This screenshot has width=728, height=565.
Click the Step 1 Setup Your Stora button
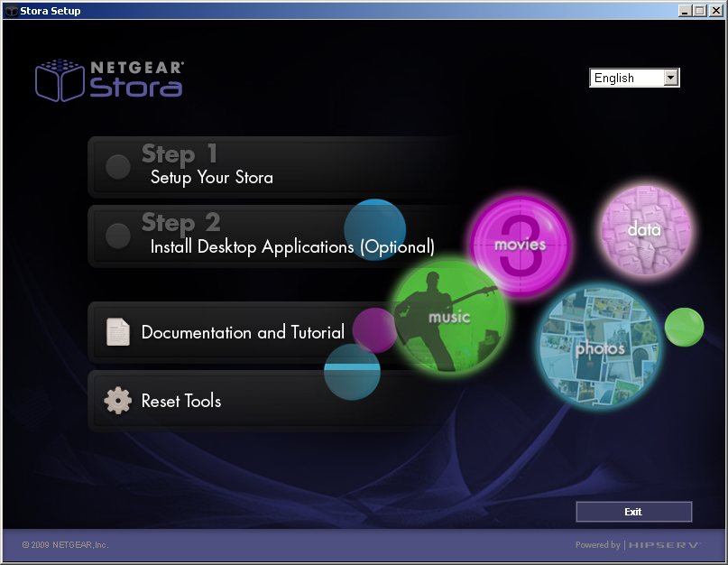(x=274, y=167)
